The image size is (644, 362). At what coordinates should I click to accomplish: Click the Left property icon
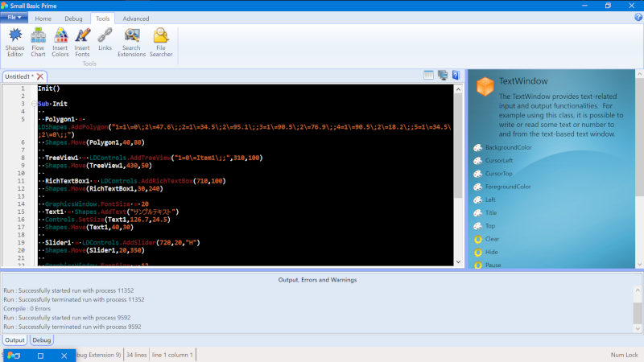pos(477,200)
